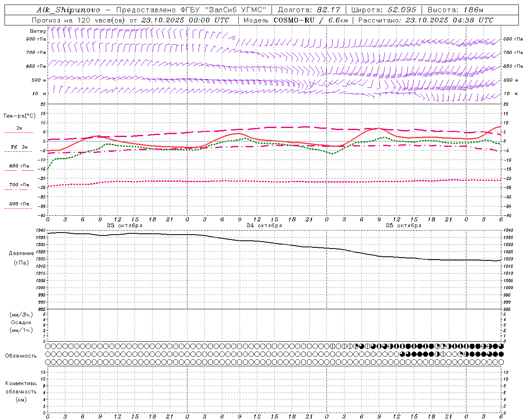Click the "24 октября" date label

[264, 226]
